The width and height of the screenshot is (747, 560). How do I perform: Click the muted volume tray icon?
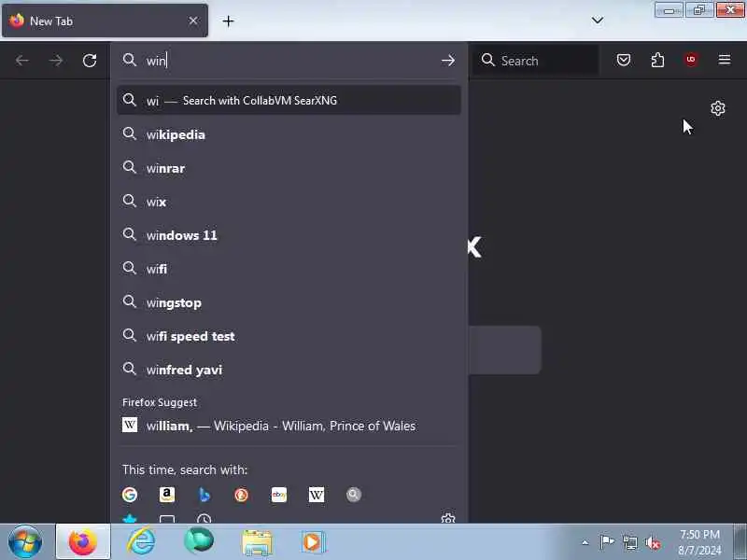pyautogui.click(x=653, y=543)
